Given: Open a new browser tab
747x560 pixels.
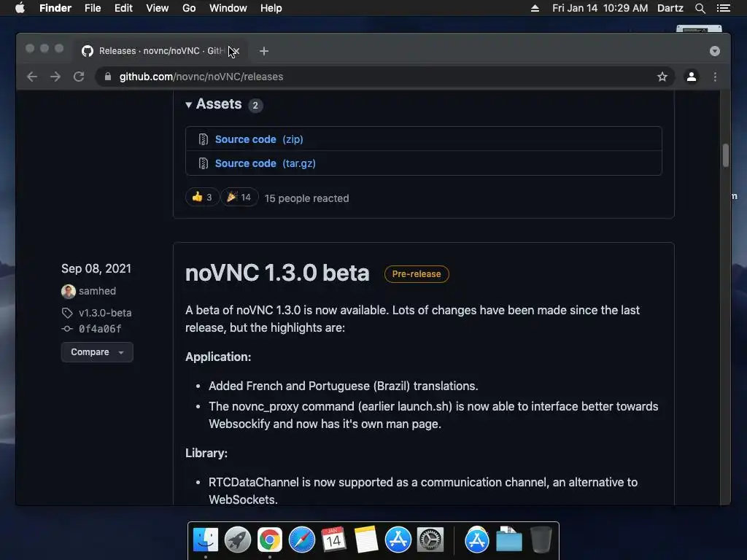Looking at the screenshot, I should point(264,51).
